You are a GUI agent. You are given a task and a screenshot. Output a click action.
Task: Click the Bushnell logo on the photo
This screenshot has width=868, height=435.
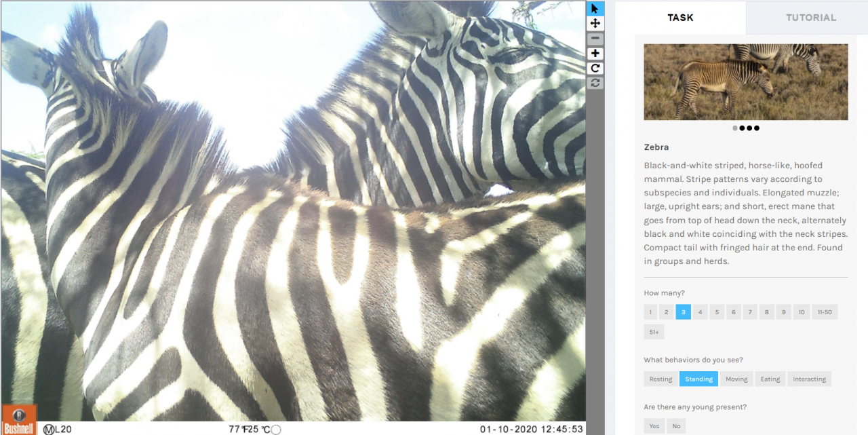[19, 419]
